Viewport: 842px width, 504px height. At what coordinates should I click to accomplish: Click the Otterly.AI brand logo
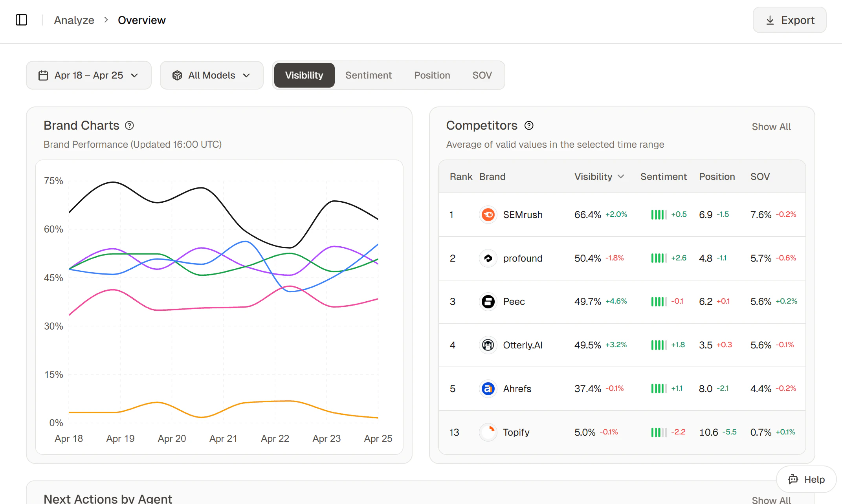488,345
